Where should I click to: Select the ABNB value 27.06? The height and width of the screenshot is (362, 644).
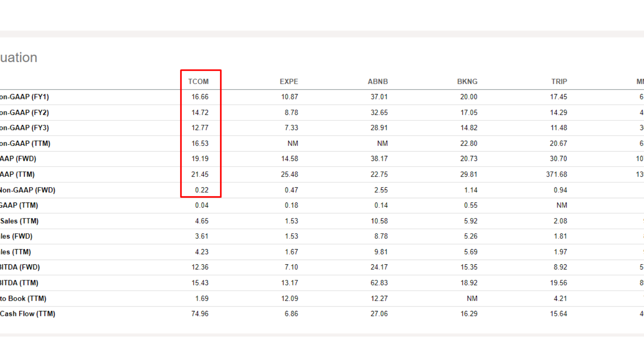click(x=379, y=314)
